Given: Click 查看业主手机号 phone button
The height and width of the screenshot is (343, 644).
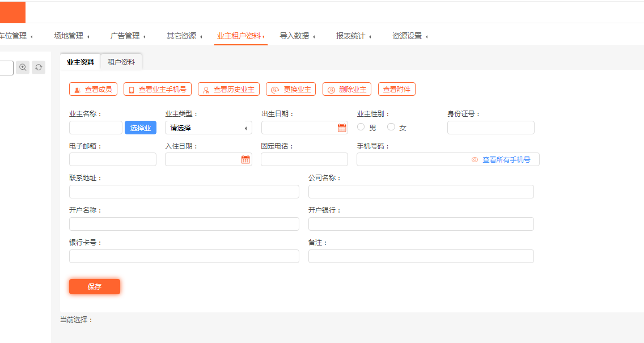Looking at the screenshot, I should 157,89.
